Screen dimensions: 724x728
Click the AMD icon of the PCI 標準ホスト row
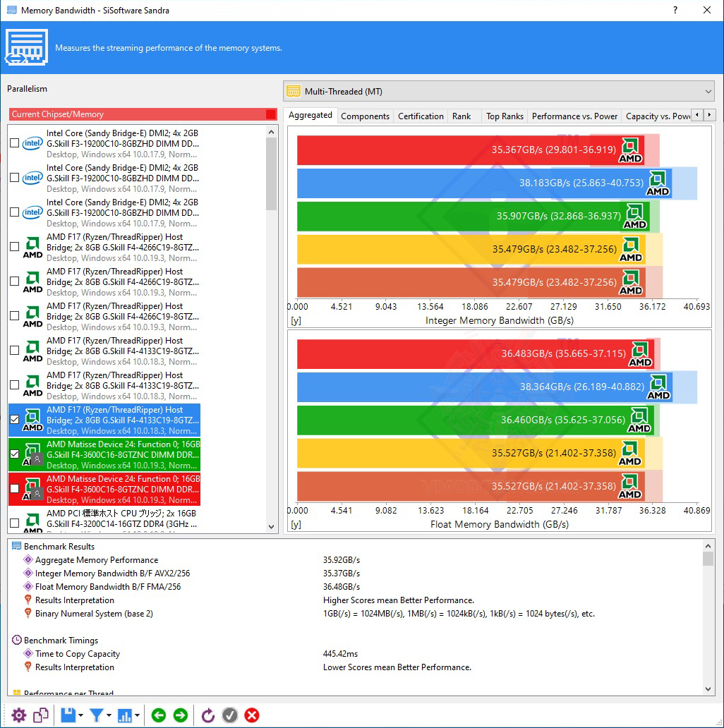(32, 523)
